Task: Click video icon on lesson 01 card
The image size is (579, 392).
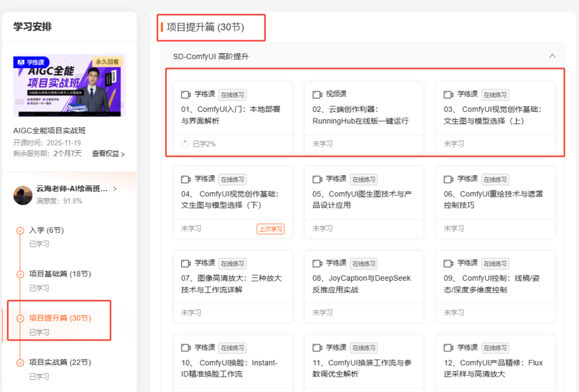Action: 186,94
